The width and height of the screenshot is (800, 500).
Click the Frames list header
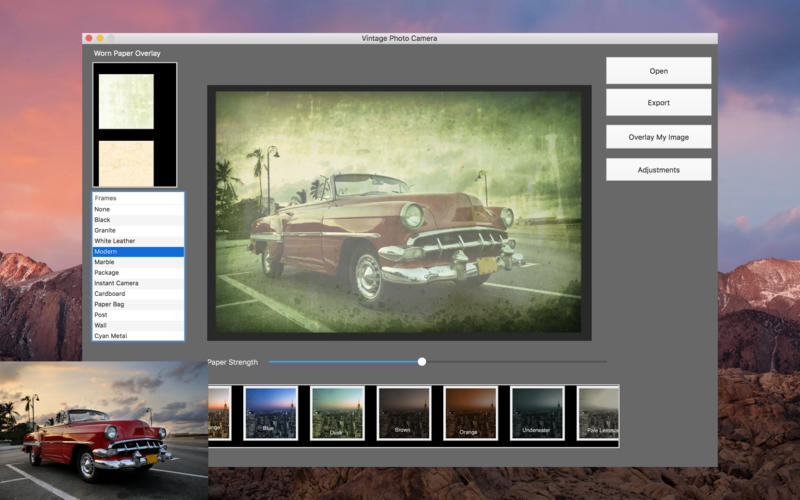[x=138, y=198]
